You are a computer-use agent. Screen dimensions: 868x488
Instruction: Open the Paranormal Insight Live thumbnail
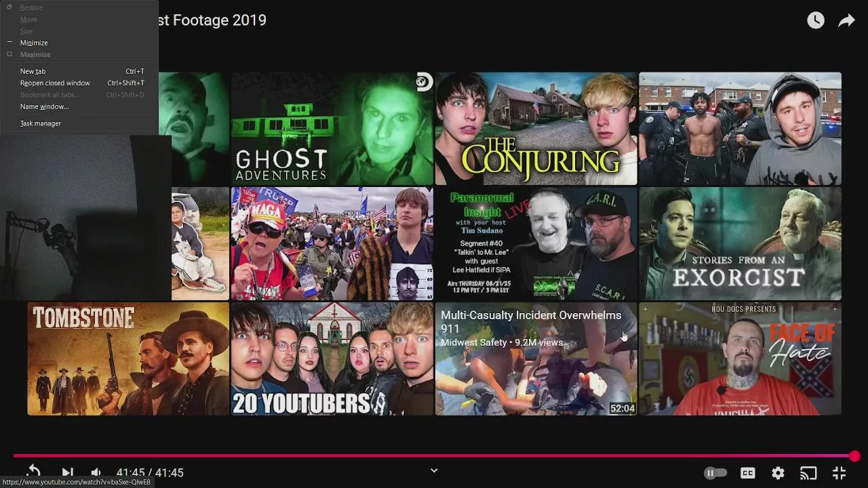(x=536, y=244)
